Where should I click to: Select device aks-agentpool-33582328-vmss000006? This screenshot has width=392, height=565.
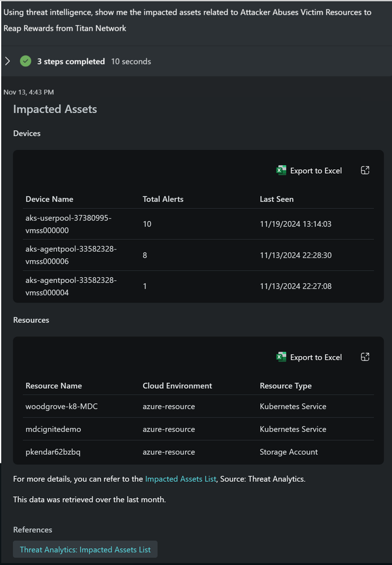[x=71, y=255]
